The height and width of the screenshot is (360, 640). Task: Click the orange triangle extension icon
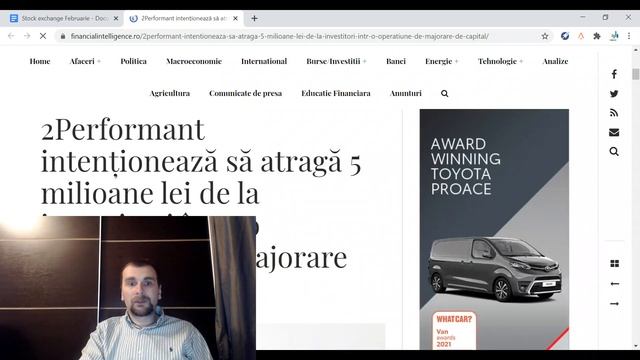581,36
